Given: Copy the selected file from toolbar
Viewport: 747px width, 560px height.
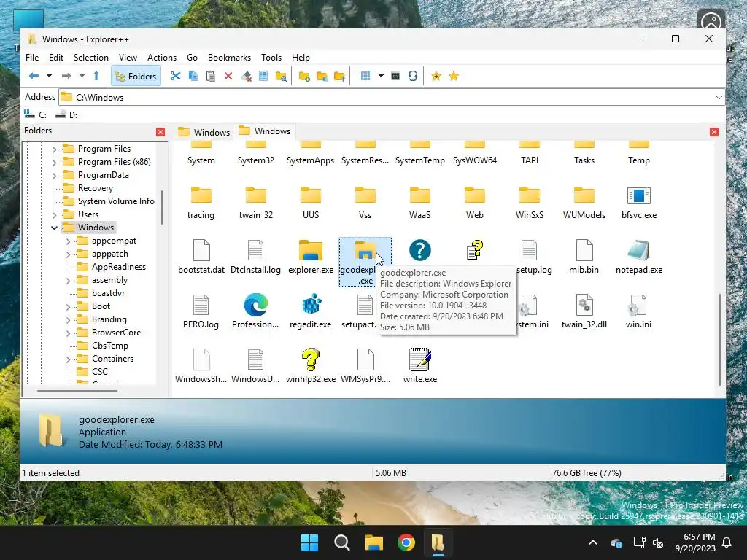Looking at the screenshot, I should (193, 76).
